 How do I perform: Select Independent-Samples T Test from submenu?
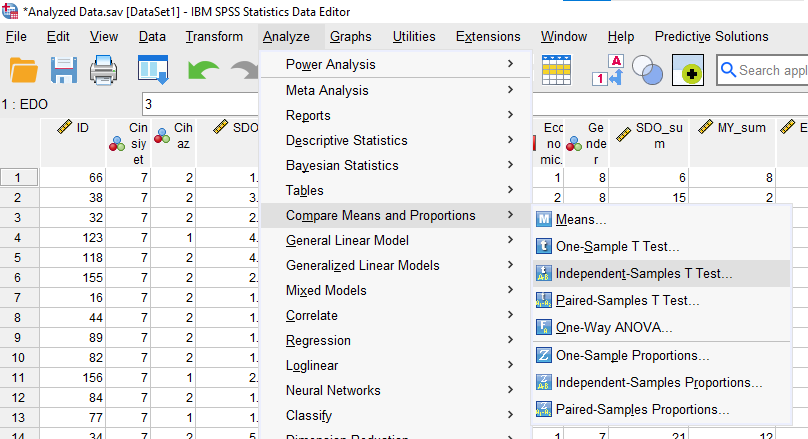click(x=643, y=273)
